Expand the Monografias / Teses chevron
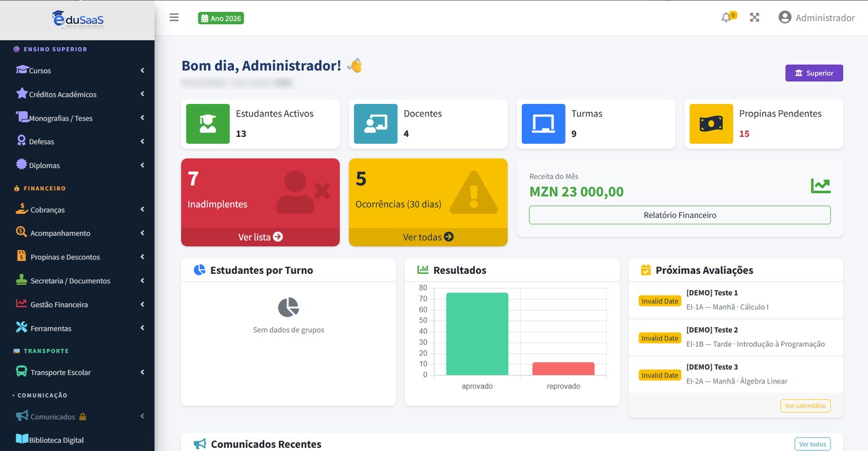Image resolution: width=868 pixels, height=451 pixels. point(142,118)
